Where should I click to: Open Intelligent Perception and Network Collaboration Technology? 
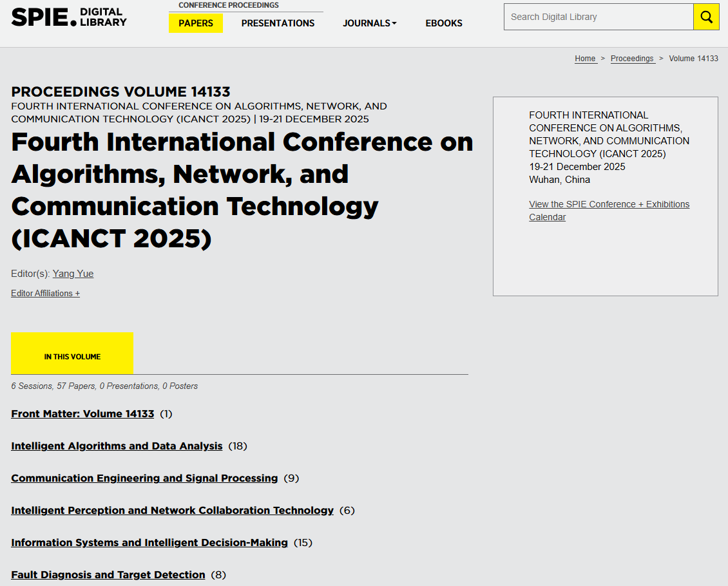click(172, 511)
